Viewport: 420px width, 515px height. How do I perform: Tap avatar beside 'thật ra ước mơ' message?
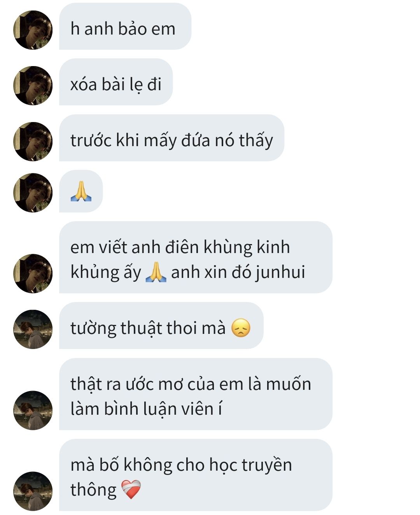pos(33,410)
